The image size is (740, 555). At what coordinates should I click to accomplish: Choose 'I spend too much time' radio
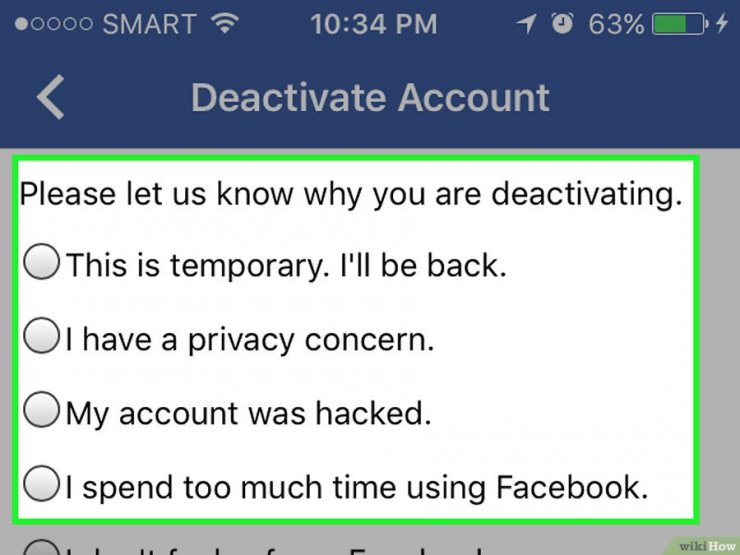pyautogui.click(x=42, y=483)
